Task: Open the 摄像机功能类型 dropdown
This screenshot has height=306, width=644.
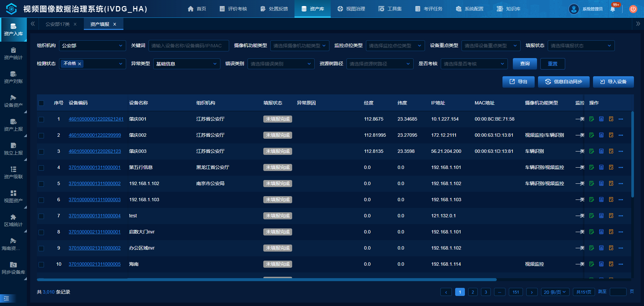Action: tap(300, 46)
